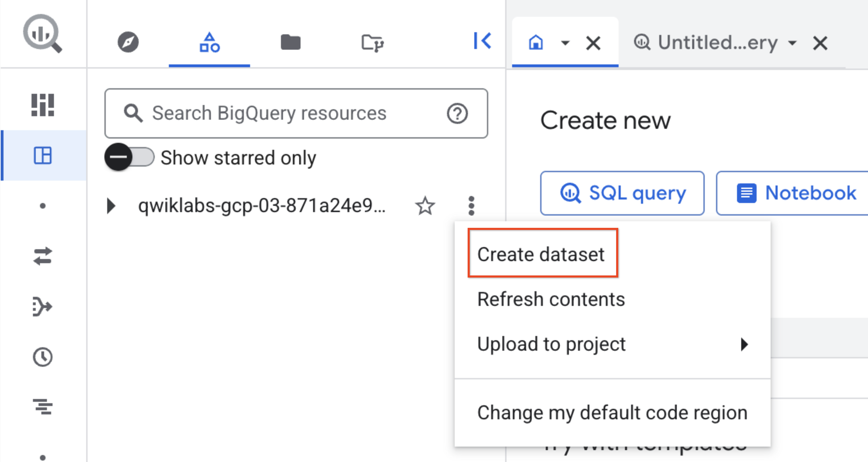Open the help icon beside the search box
Viewport: 868px width, 462px height.
click(x=457, y=113)
